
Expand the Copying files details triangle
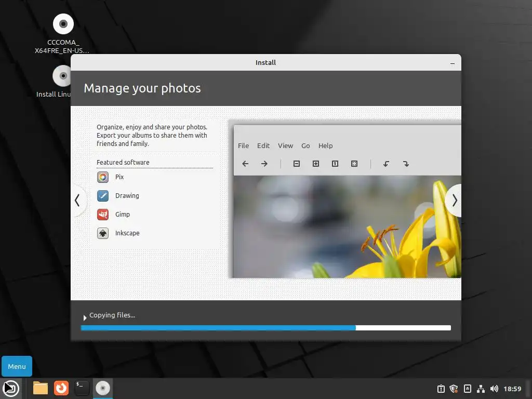(85, 317)
